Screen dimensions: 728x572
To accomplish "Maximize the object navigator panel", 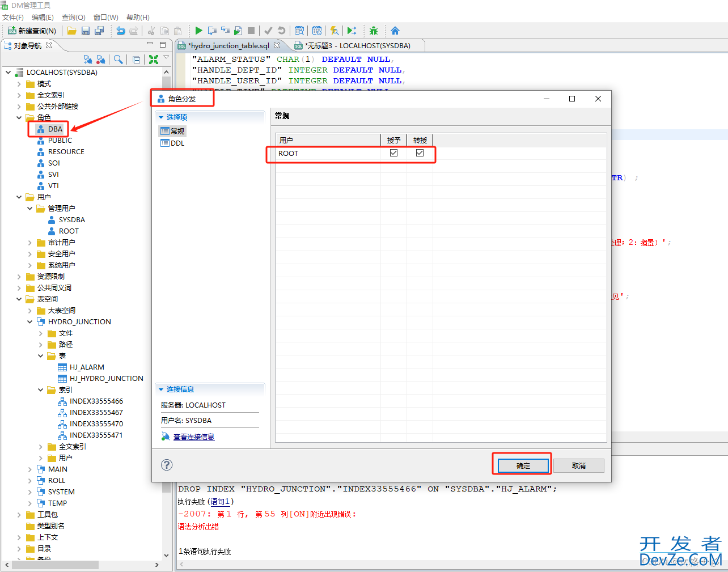I will point(163,44).
